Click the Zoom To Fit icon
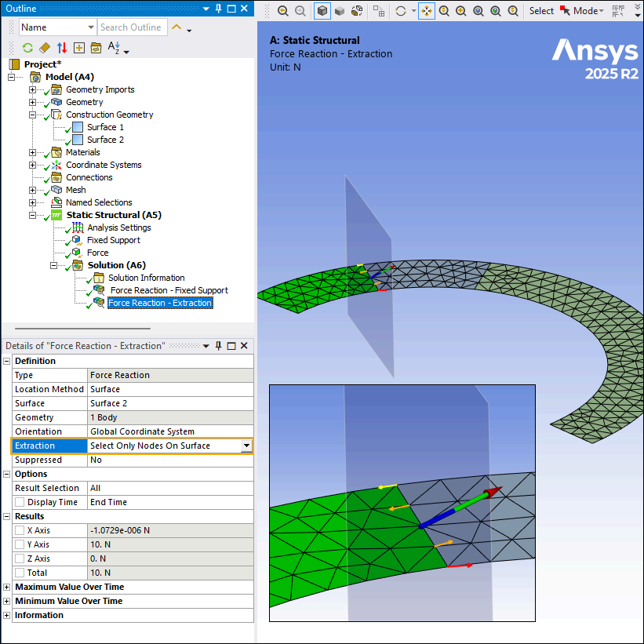This screenshot has width=644, height=644. click(478, 11)
